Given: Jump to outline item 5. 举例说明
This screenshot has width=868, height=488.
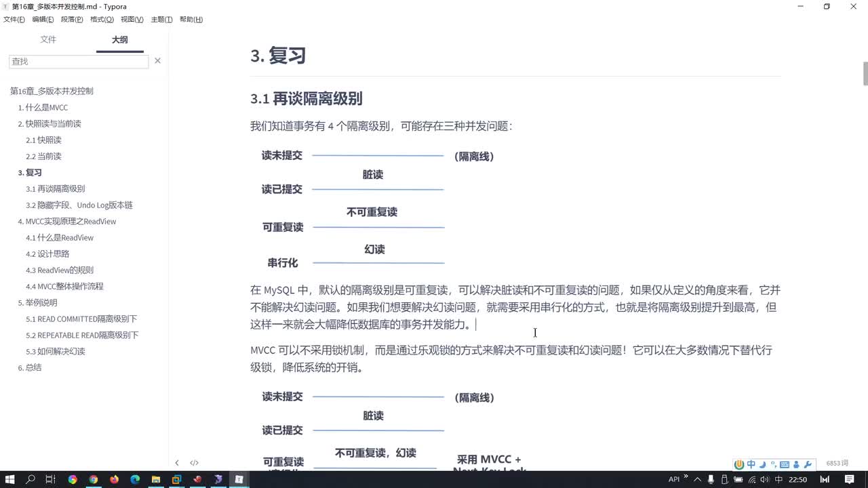Looking at the screenshot, I should [x=37, y=302].
